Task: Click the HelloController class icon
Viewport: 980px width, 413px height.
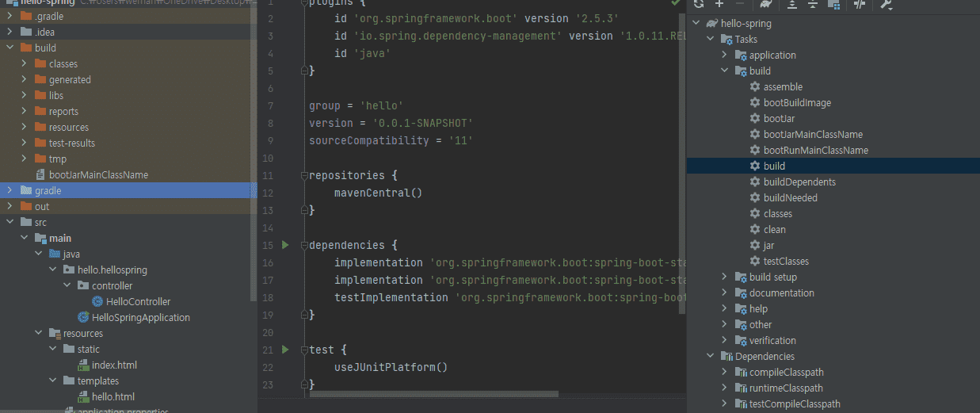Action: [97, 301]
